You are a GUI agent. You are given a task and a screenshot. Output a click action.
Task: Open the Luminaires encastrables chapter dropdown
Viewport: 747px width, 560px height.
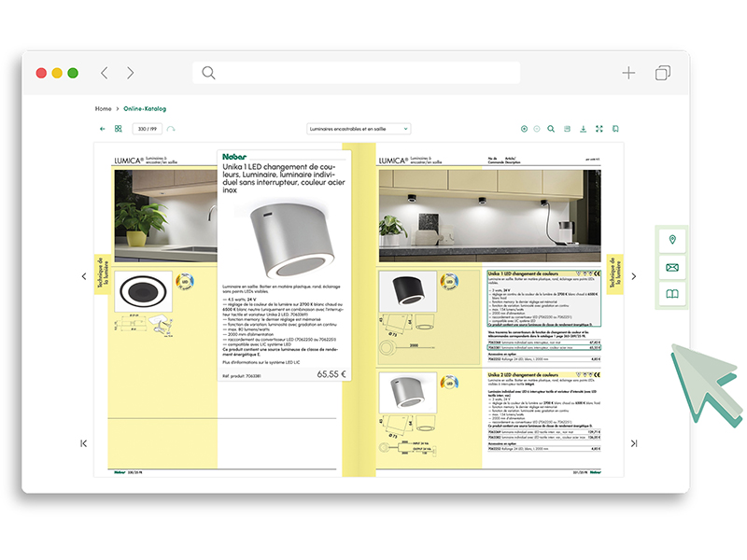click(x=359, y=129)
